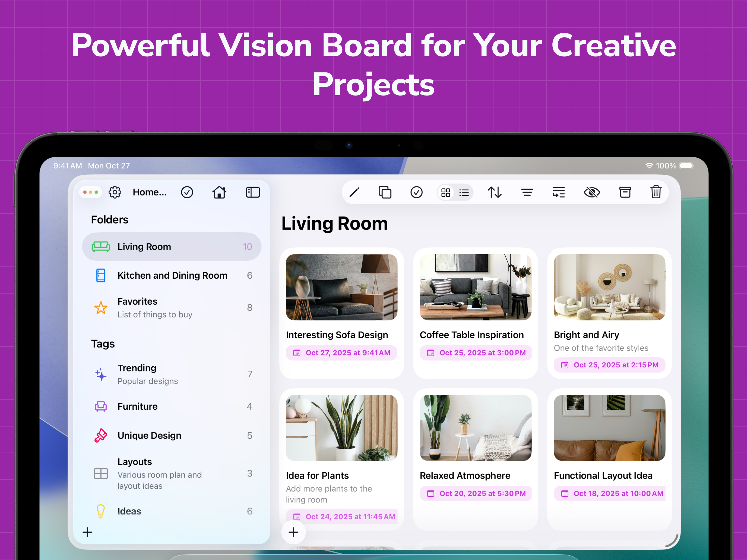The image size is (747, 560).
Task: Click the Oct 25, 2025 at 3:00 PM date
Action: 476,353
